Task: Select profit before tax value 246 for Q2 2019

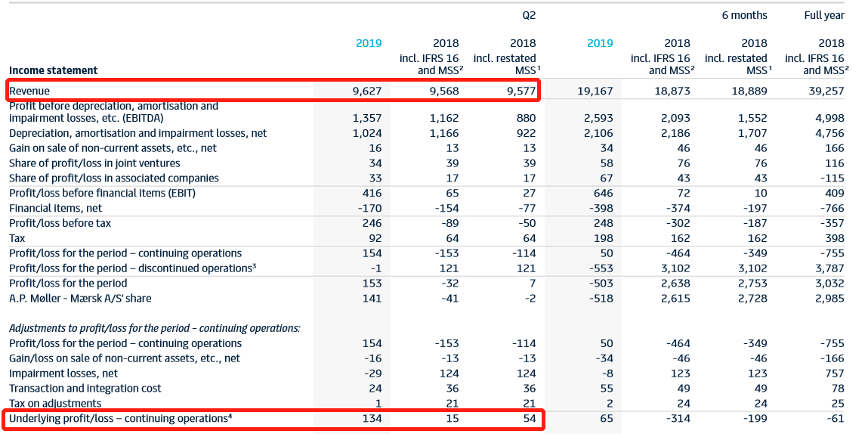Action: (372, 223)
